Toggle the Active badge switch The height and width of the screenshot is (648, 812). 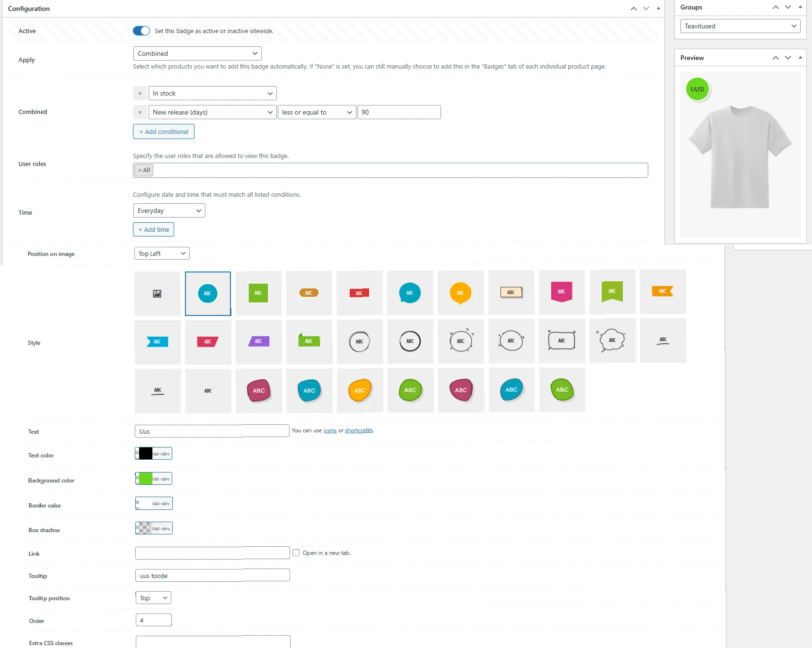(141, 31)
